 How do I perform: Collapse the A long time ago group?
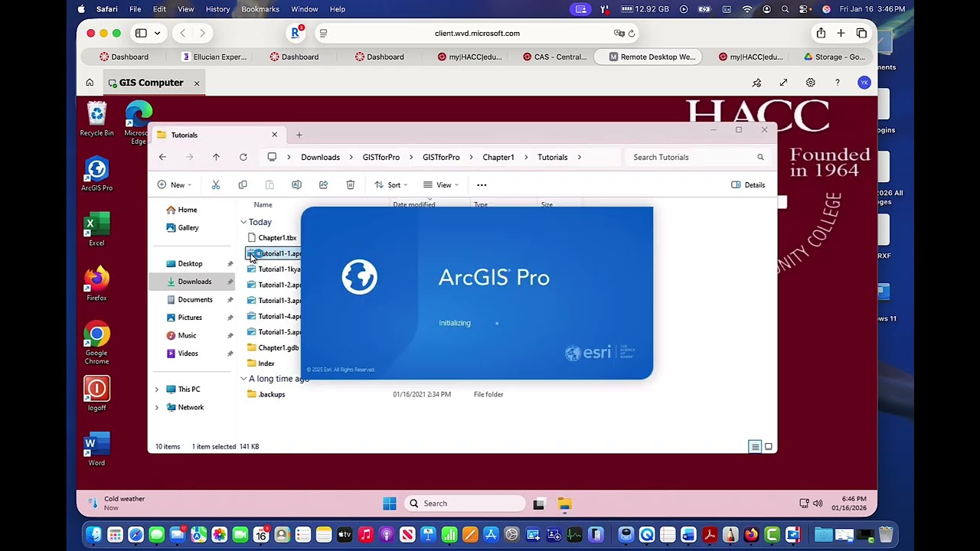tap(243, 379)
